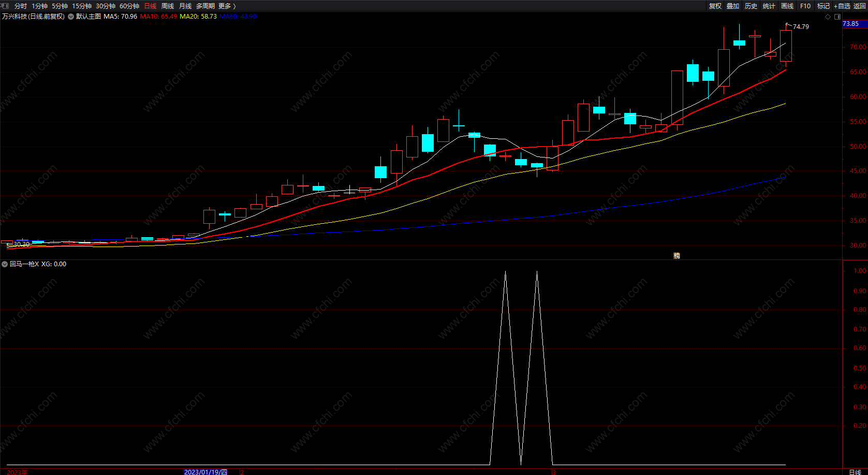
Task: Open the 画线 drawing tools
Action: tap(787, 6)
